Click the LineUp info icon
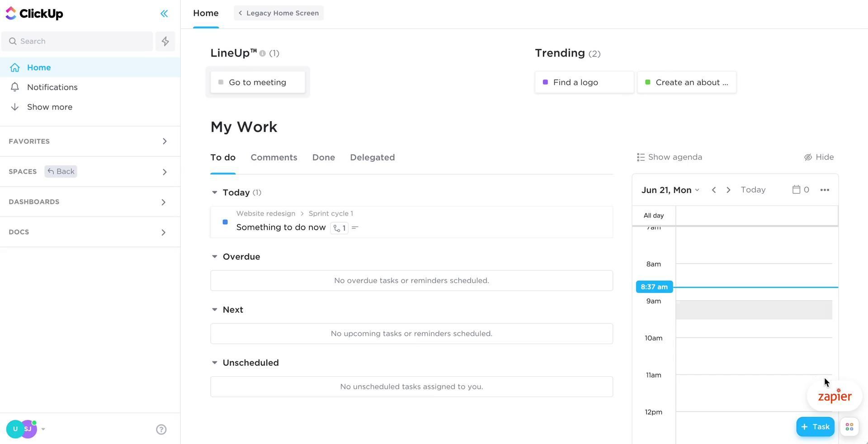The image size is (868, 444). 262,53
